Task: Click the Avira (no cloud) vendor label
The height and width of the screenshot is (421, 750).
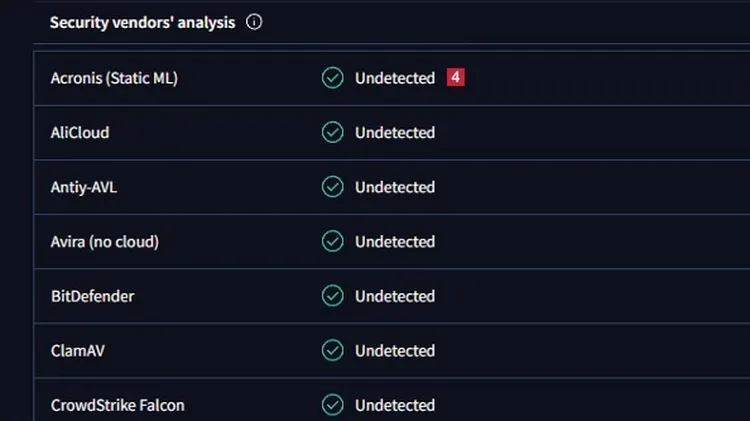Action: (105, 241)
